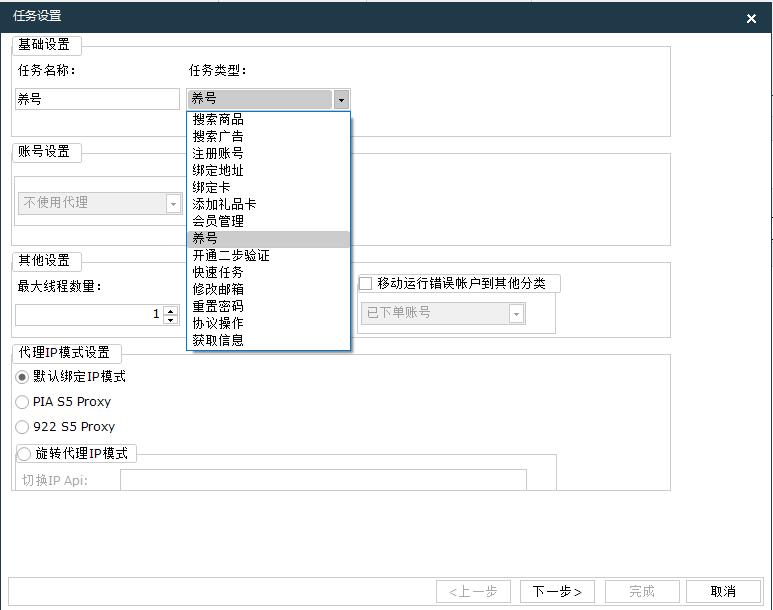Enable 移动运行错误帐户到其他分类 checkbox
The width and height of the screenshot is (773, 610).
[365, 284]
